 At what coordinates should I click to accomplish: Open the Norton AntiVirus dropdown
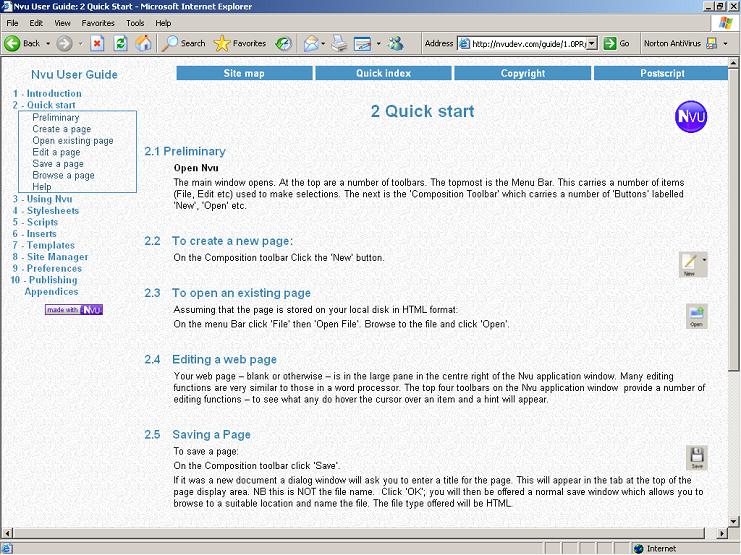(724, 43)
